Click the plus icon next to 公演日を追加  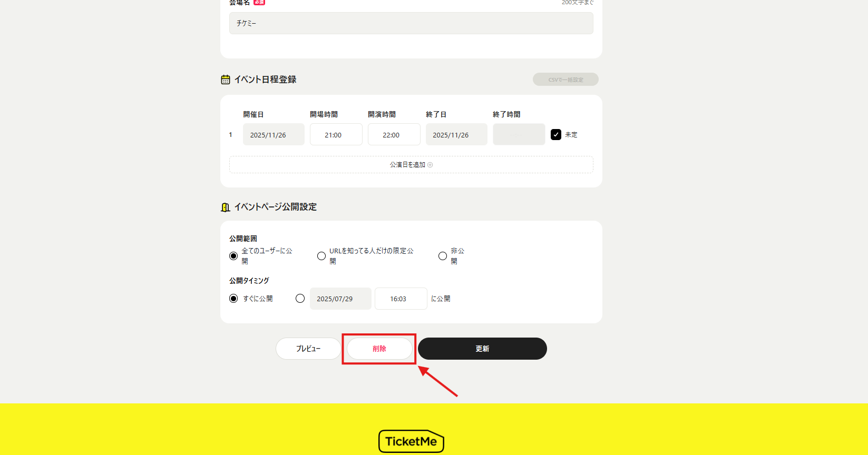pyautogui.click(x=430, y=165)
